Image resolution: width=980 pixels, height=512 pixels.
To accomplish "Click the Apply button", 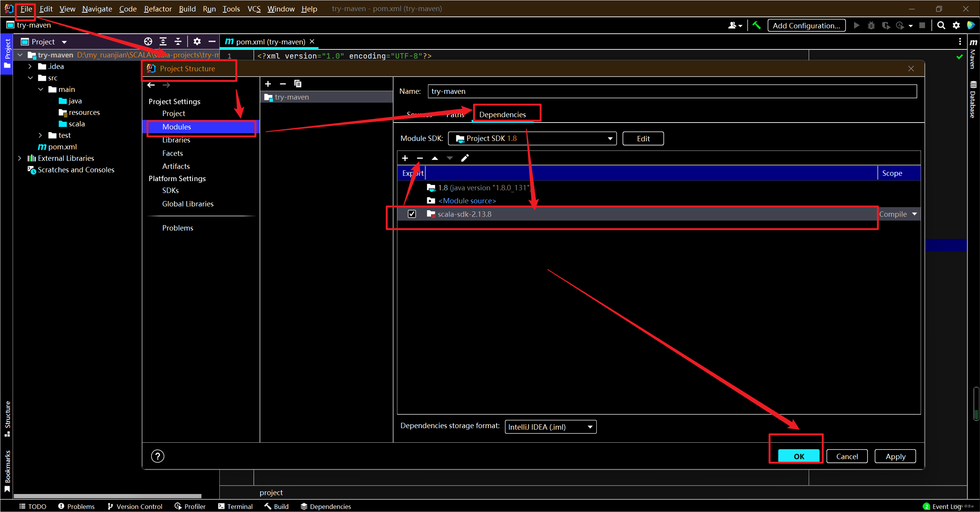I will click(x=895, y=456).
